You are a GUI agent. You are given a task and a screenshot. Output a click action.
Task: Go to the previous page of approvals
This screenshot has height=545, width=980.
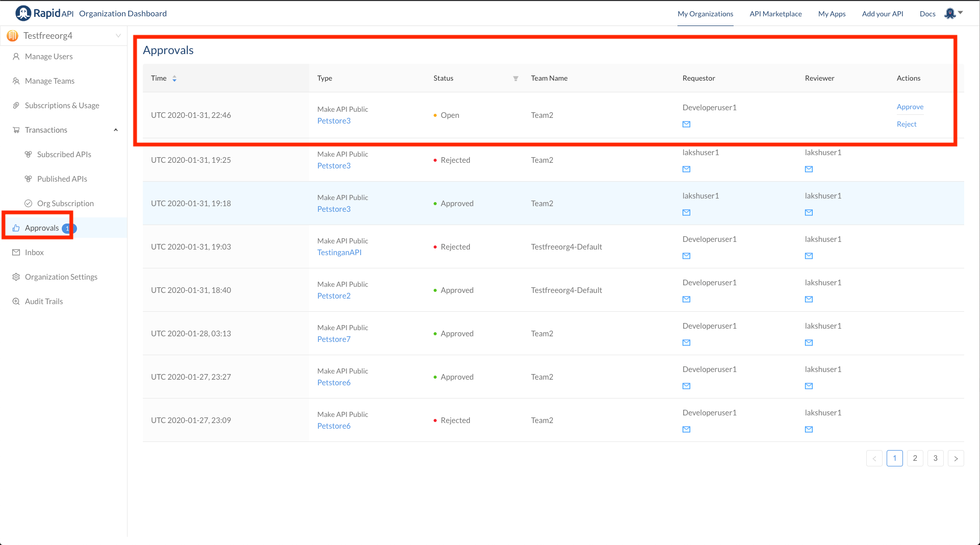(874, 458)
